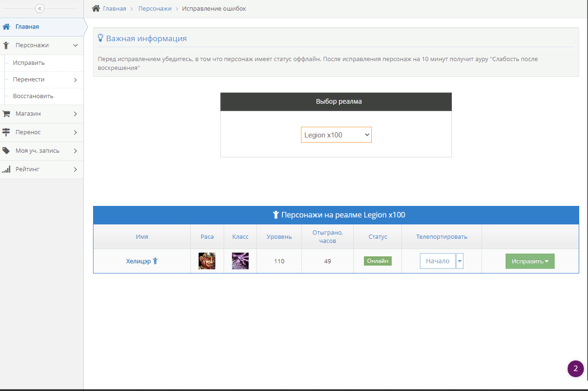Click the Начало teleport button
The height and width of the screenshot is (391, 588).
click(438, 261)
